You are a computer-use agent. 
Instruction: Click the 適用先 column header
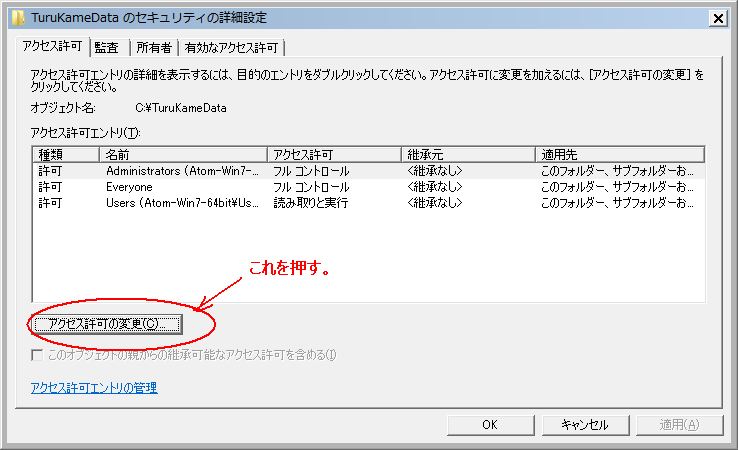tap(618, 154)
